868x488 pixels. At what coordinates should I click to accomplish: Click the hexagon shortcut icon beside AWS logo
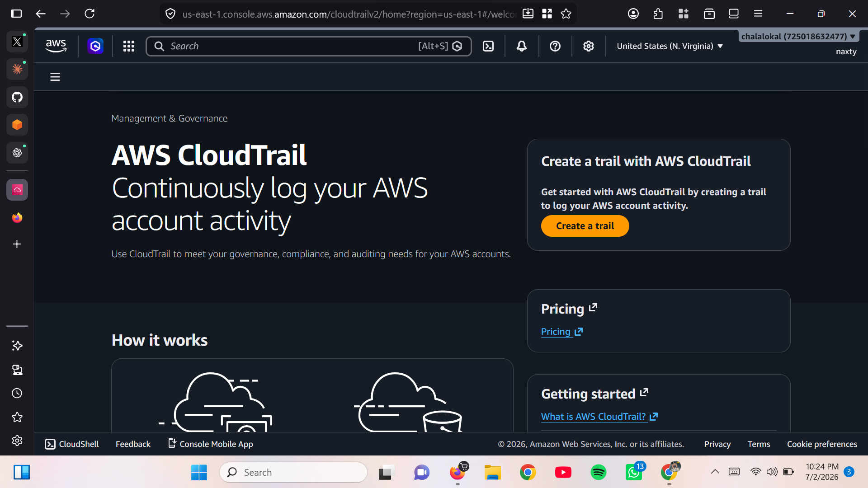[x=95, y=46]
